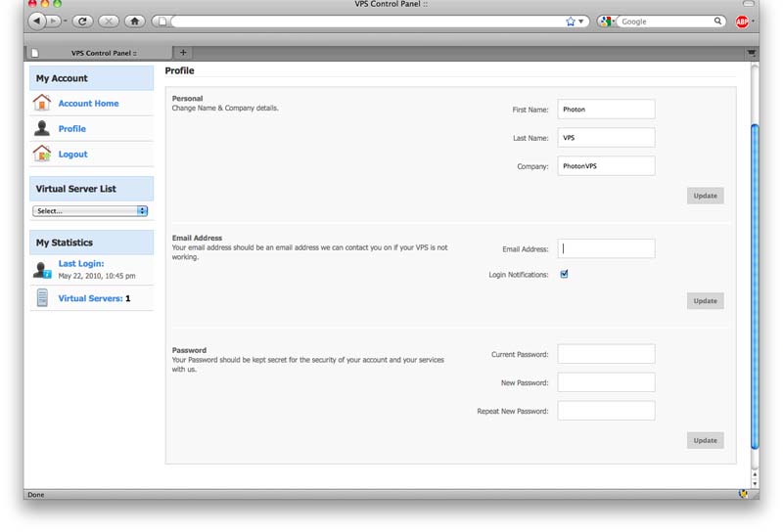783x532 pixels.
Task: Click the browser back arrow button
Action: [x=36, y=21]
